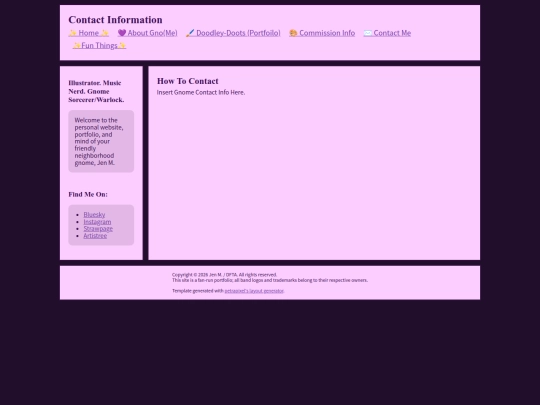540x405 pixels.
Task: Select the Contact Information page heading
Action: pyautogui.click(x=115, y=20)
